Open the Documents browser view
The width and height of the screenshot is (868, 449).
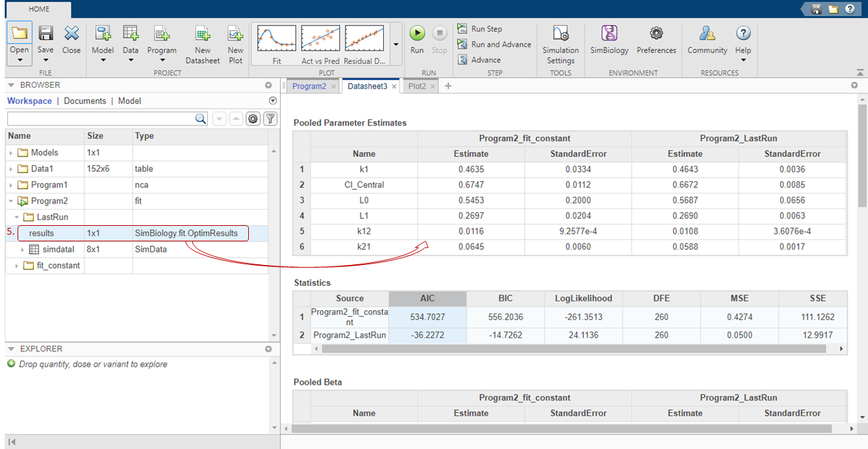(85, 101)
